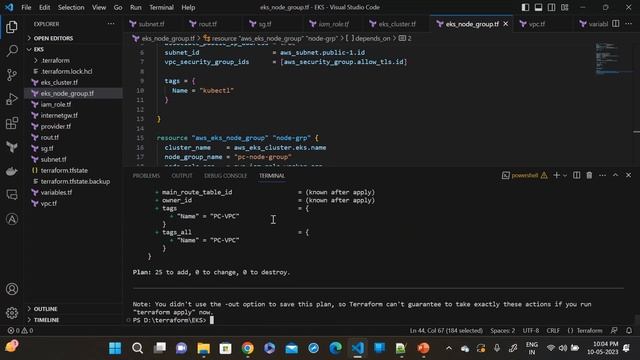Switch to the eks_cluster.tf editor tab
Viewport: 640px width, 360px height.
(397, 24)
